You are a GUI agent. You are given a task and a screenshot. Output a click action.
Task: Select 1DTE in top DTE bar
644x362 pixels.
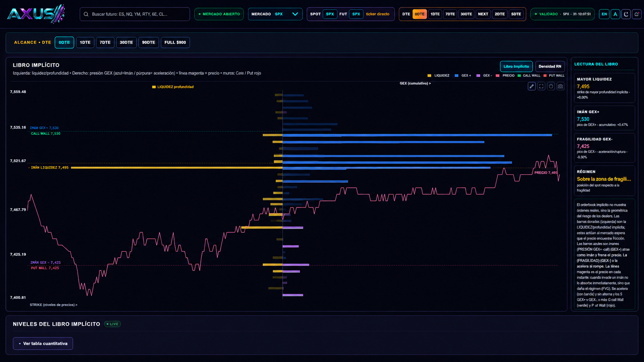pyautogui.click(x=435, y=14)
